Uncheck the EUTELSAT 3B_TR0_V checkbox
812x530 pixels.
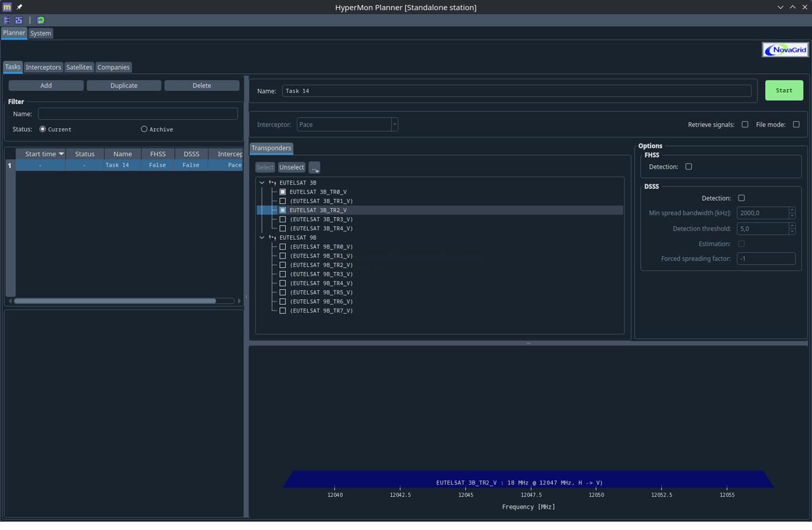(283, 192)
